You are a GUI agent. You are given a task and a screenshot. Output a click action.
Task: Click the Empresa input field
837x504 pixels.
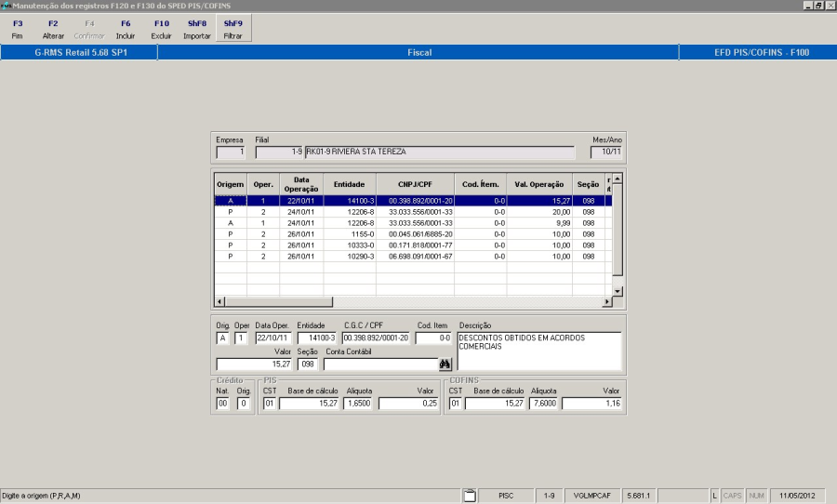click(x=231, y=153)
